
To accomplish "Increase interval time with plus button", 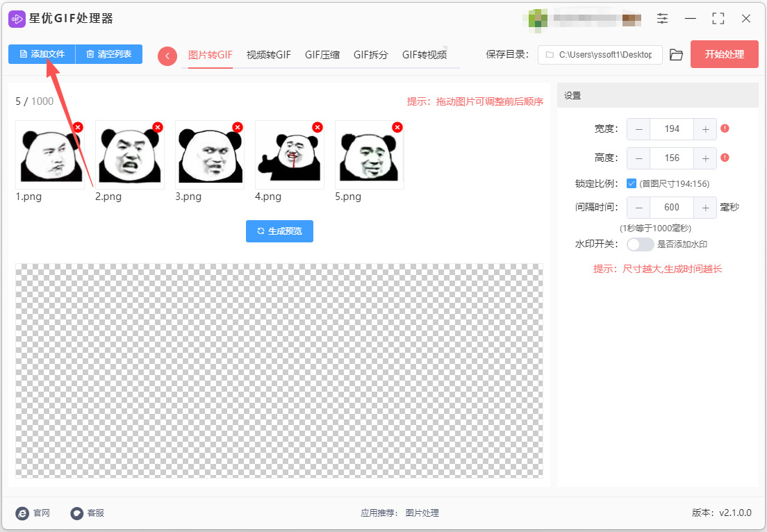I will point(705,208).
